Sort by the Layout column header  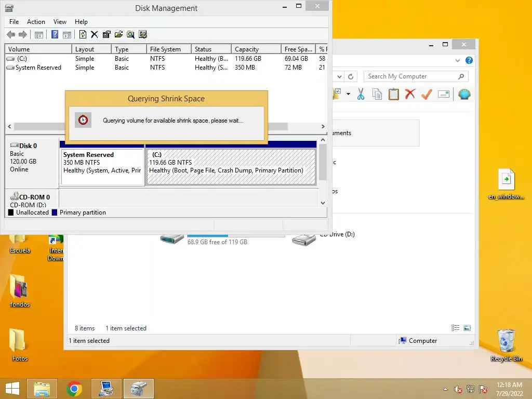pos(91,49)
